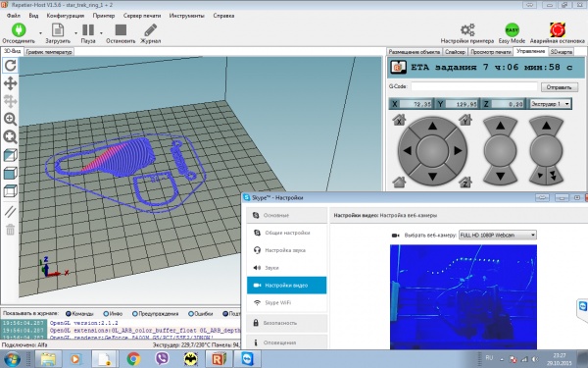Screen dimensions: 588x368
Task: Lower the Z axis down arrow
Action: pyautogui.click(x=500, y=175)
